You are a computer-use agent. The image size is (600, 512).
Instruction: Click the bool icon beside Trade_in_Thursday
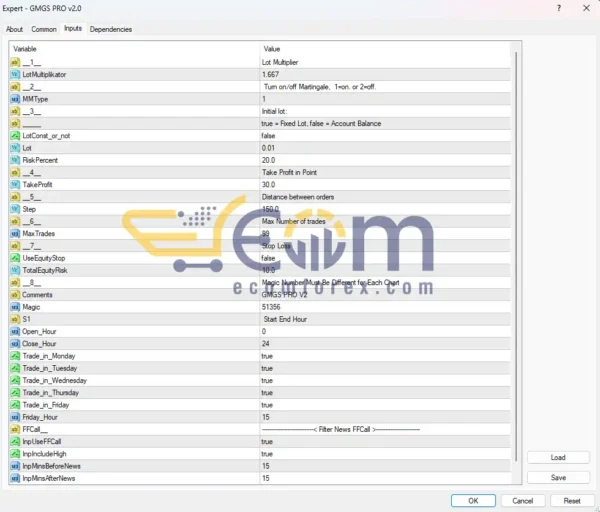pos(15,393)
